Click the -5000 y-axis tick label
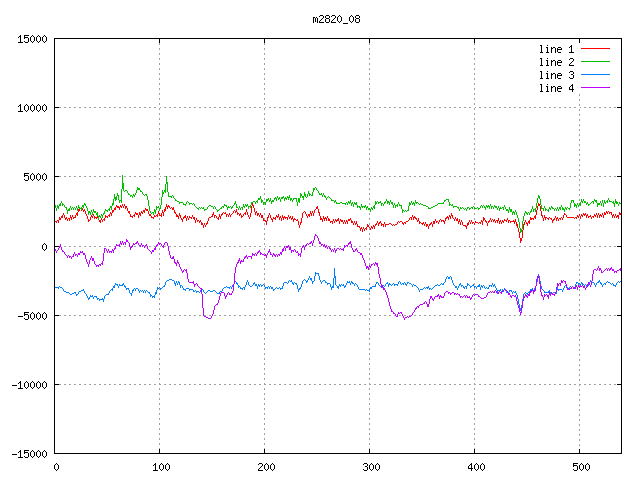 tap(32, 316)
